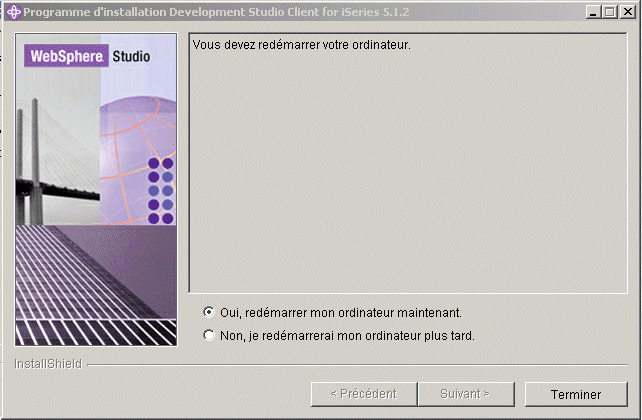Click the 'Vous devez redémarrer votre ordinateur' message
Viewport: 642px width, 420px height.
tap(301, 45)
